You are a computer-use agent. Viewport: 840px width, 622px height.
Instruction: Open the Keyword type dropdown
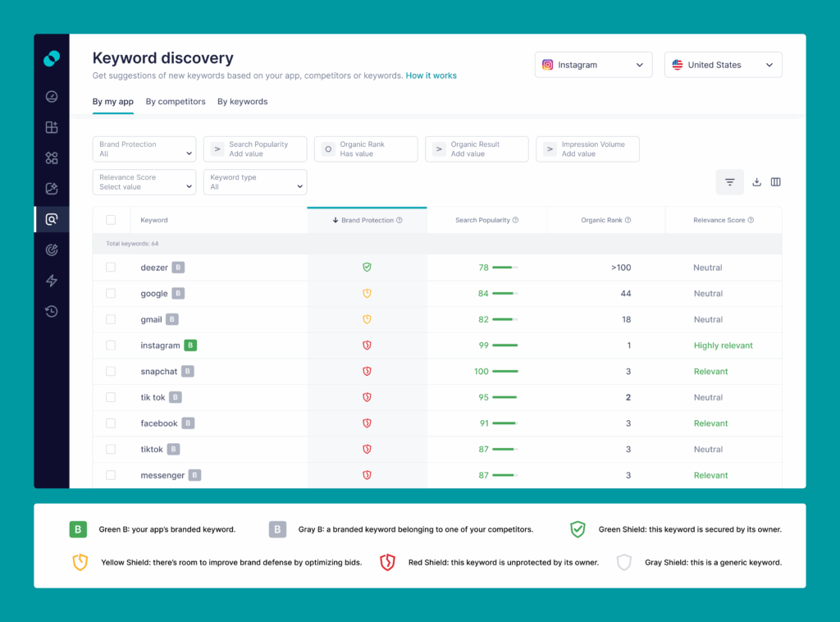pyautogui.click(x=254, y=181)
